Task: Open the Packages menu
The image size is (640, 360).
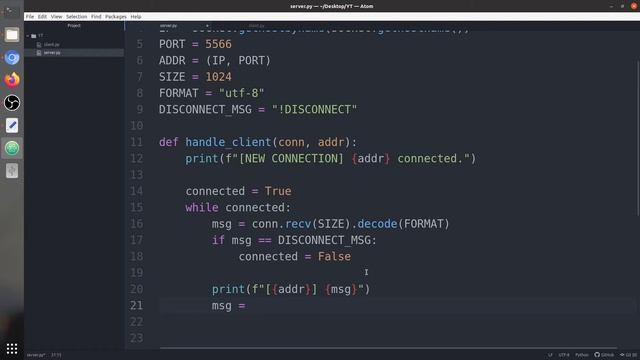Action: (x=116, y=17)
